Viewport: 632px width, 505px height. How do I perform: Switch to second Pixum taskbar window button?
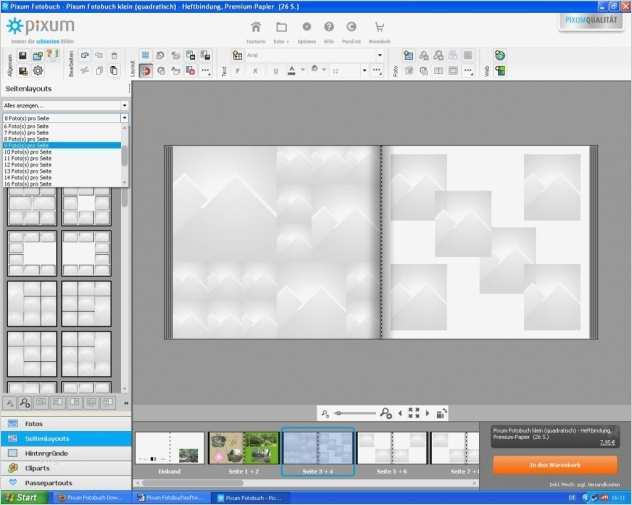[171, 498]
